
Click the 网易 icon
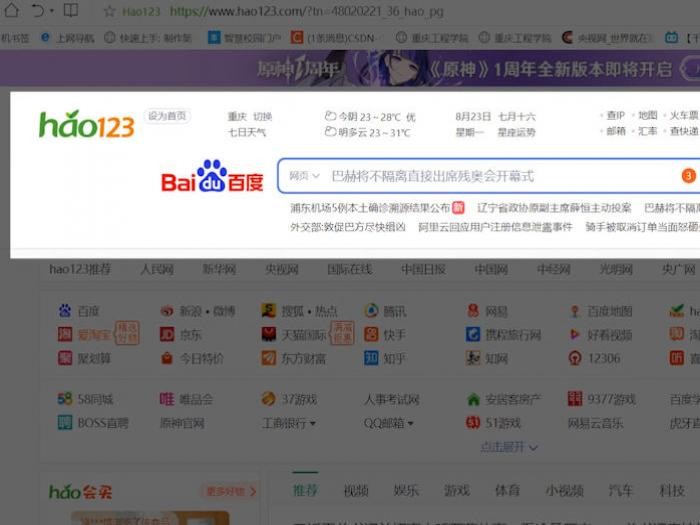[473, 310]
